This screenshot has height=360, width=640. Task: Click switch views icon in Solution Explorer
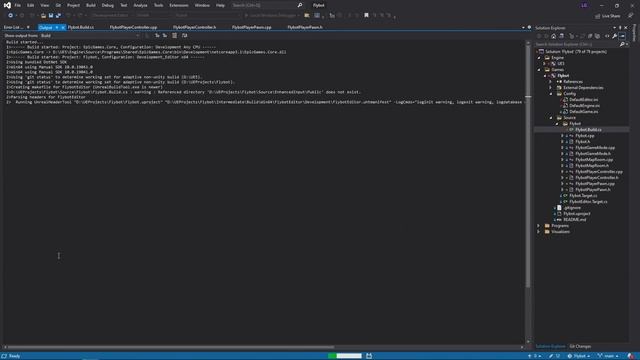(x=562, y=36)
